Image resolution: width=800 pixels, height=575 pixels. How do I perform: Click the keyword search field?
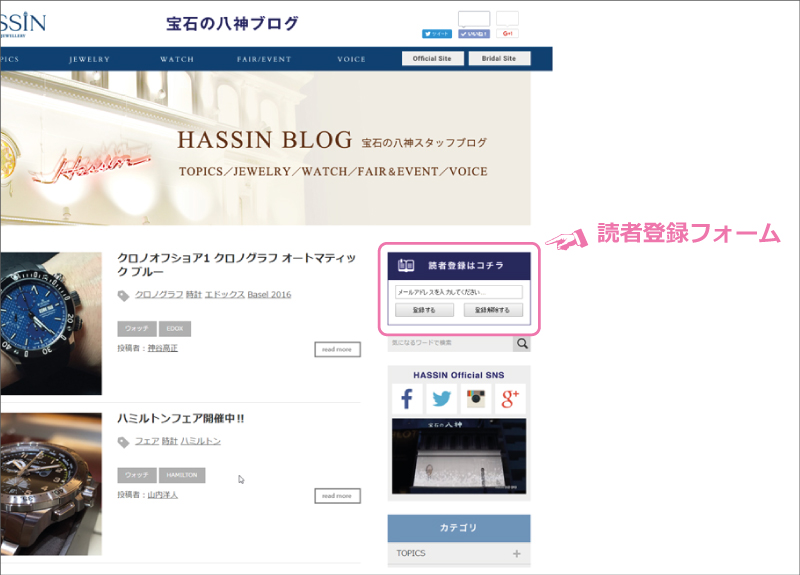pyautogui.click(x=451, y=343)
